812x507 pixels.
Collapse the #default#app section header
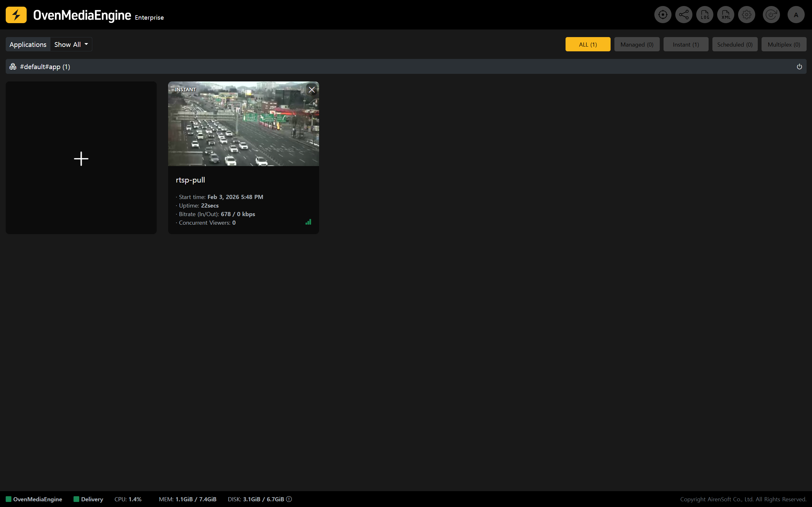pos(45,67)
